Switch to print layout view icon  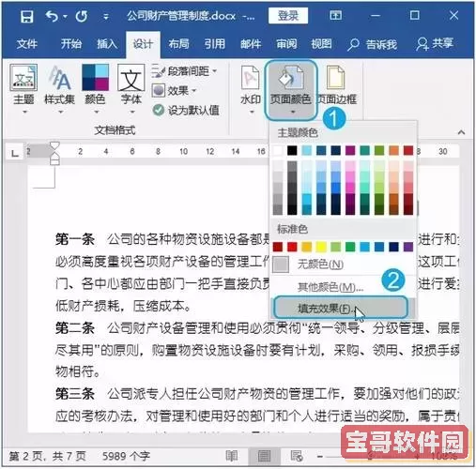[264, 456]
